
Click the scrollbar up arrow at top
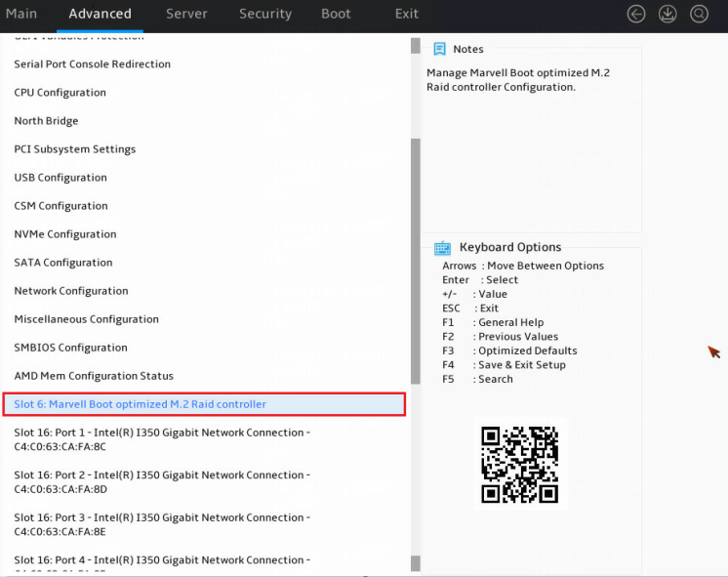[416, 46]
